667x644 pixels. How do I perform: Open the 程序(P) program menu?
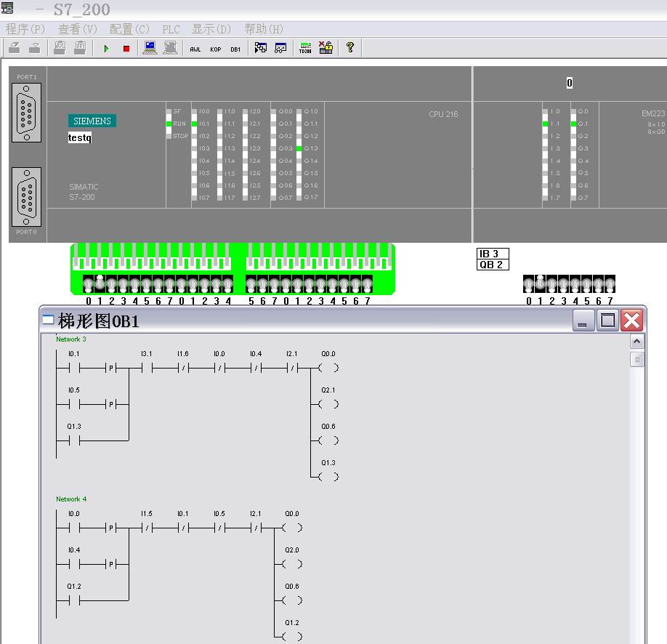pyautogui.click(x=25, y=29)
